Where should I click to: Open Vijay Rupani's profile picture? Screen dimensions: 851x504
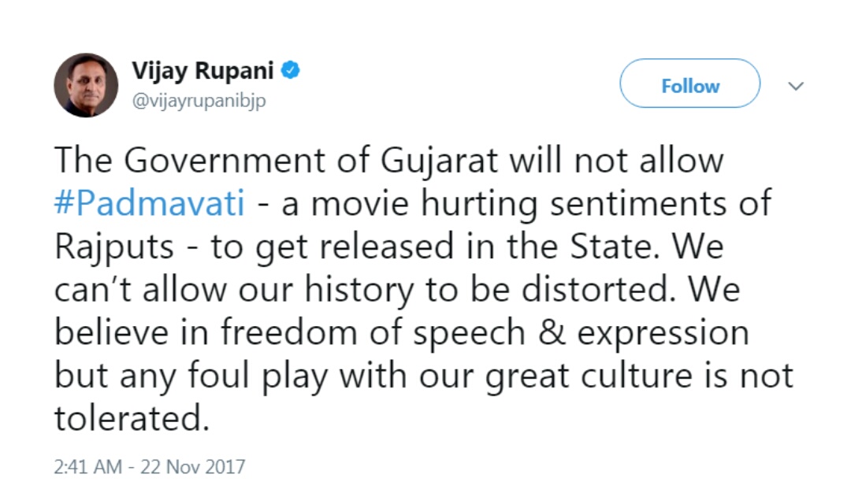[86, 86]
